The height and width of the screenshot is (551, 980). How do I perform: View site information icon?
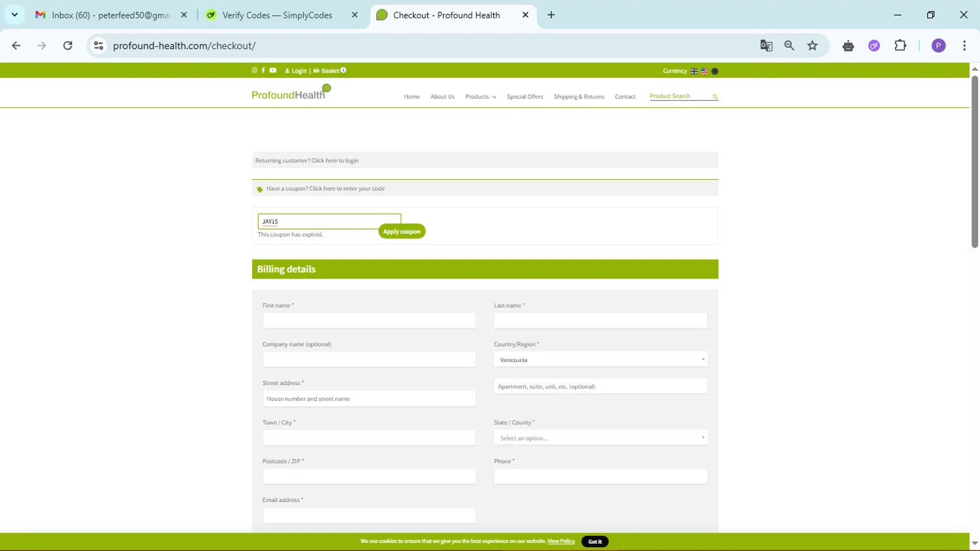pos(99,46)
